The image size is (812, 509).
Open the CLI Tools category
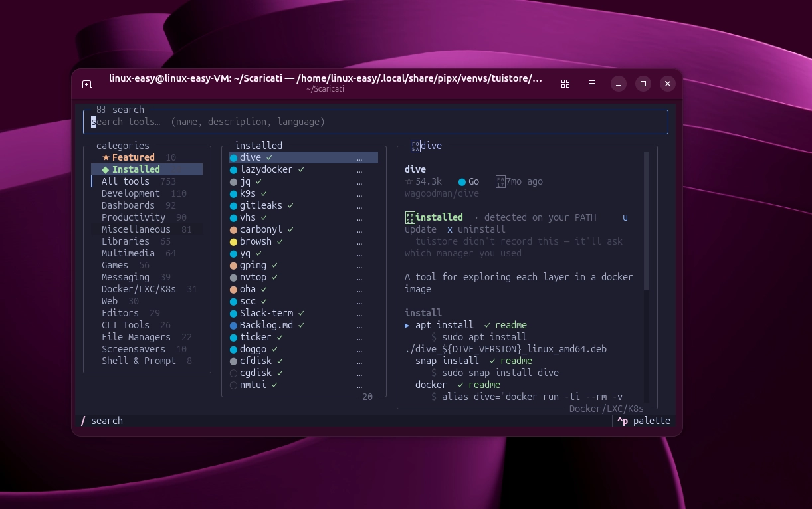tap(147, 325)
